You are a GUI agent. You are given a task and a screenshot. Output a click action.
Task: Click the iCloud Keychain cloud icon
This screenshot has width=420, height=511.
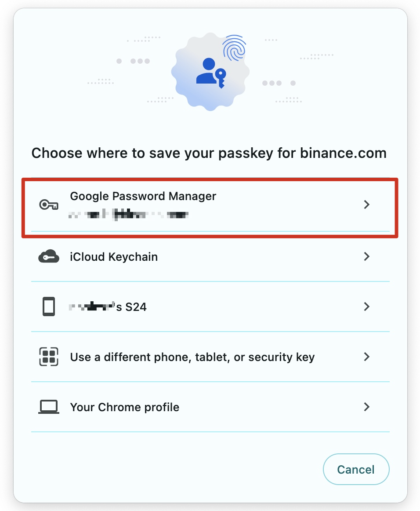tap(48, 256)
